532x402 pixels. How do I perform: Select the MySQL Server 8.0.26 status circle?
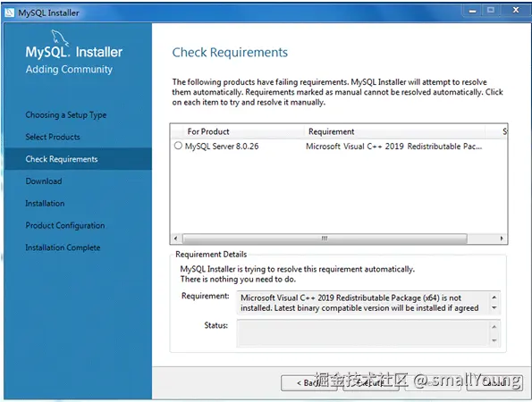[178, 146]
